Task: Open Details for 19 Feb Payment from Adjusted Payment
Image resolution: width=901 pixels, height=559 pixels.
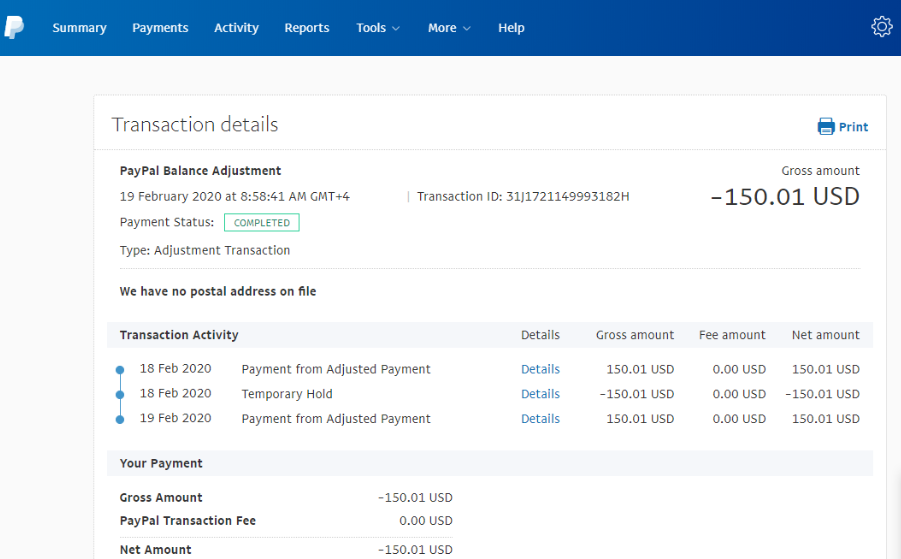Action: point(540,419)
